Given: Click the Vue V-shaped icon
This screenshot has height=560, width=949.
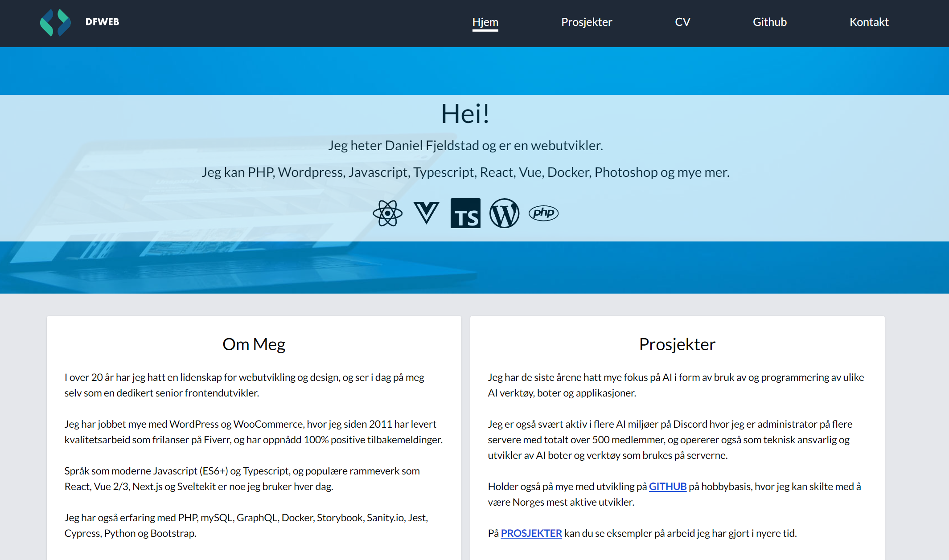Looking at the screenshot, I should tap(426, 213).
